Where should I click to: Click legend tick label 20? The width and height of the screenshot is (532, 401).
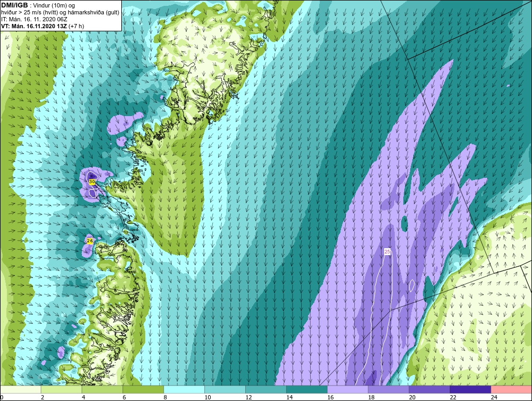[412, 397]
